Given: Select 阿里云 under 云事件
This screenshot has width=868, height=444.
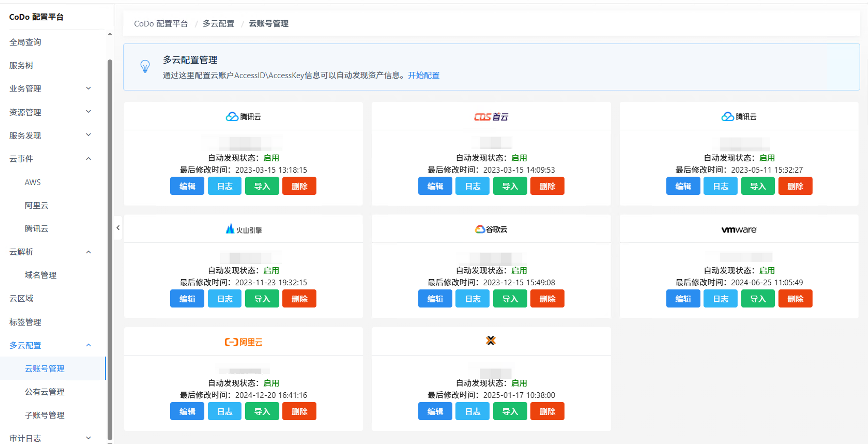Looking at the screenshot, I should (x=36, y=205).
